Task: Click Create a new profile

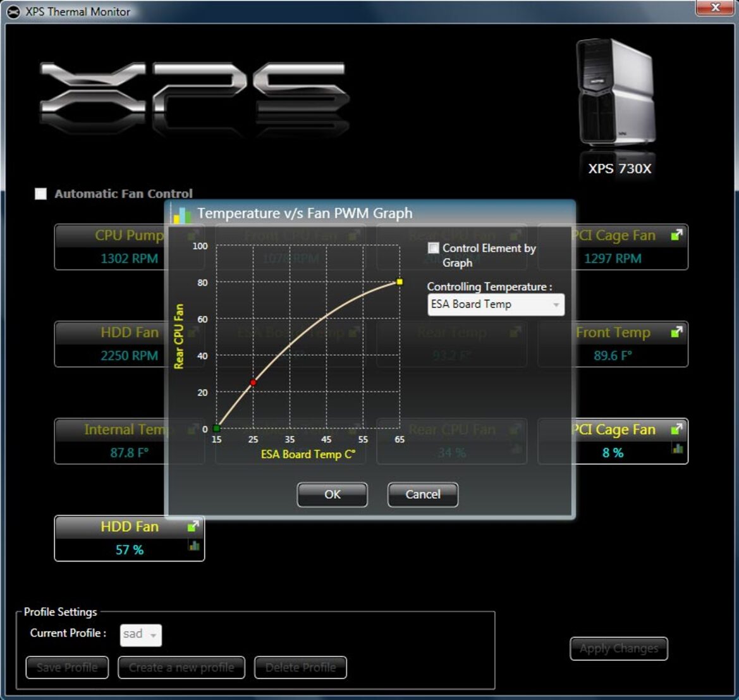Action: [x=181, y=668]
